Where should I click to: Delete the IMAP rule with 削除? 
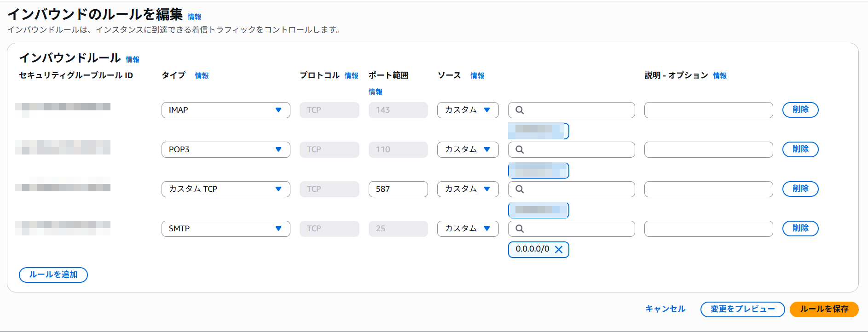(x=800, y=110)
